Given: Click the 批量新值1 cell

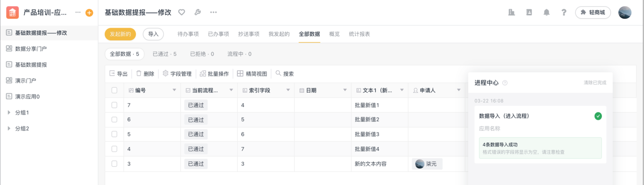Looking at the screenshot, I should click(379, 105).
